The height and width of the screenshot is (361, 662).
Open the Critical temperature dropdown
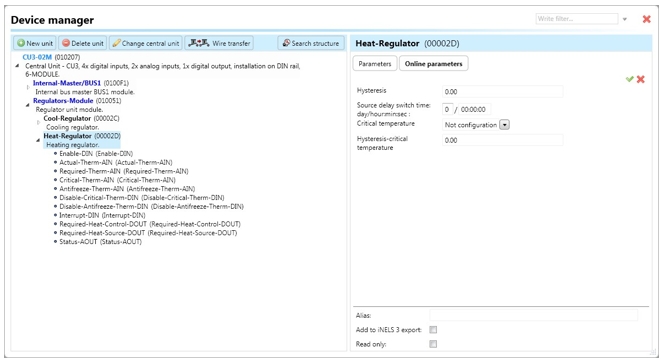[x=505, y=125]
